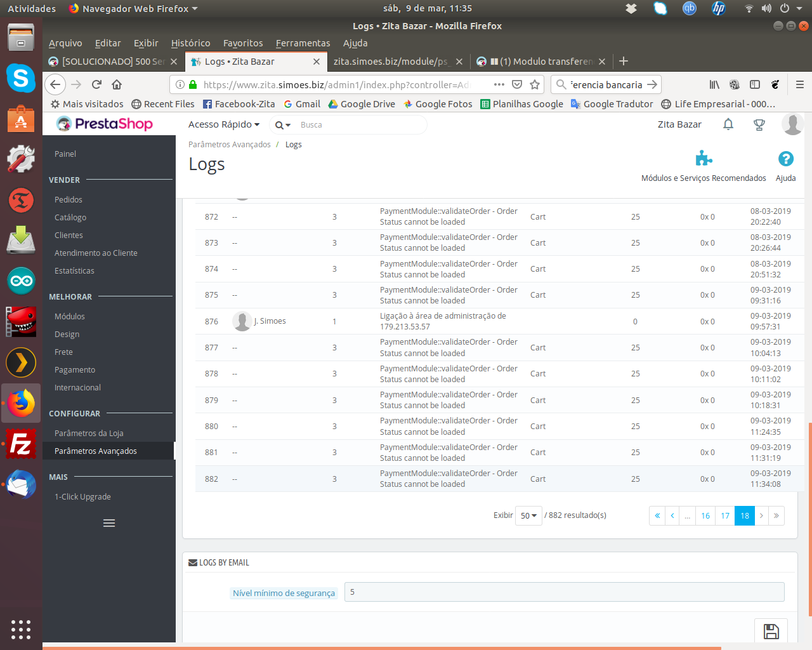
Task: Launch FileZilla from the dock
Action: [x=21, y=444]
